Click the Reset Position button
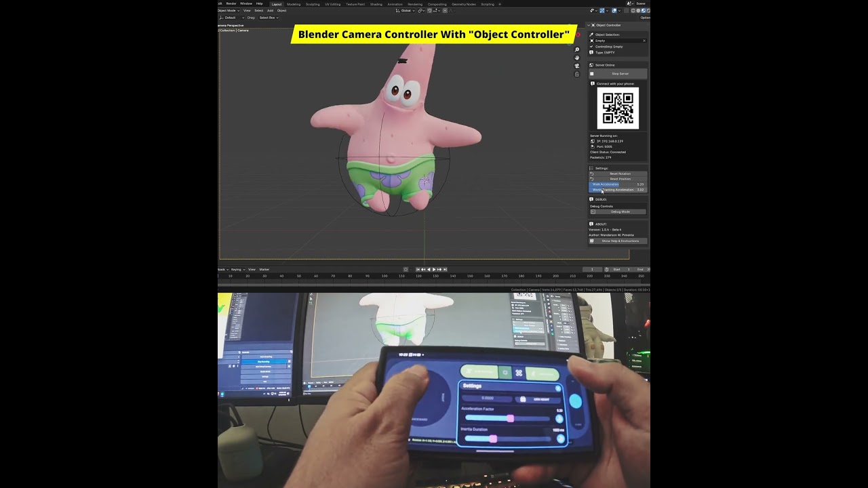868x488 pixels. tap(618, 179)
